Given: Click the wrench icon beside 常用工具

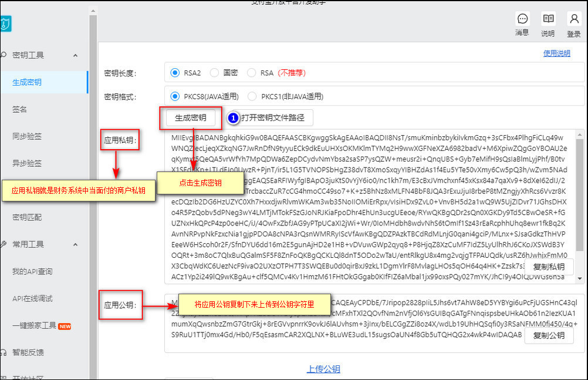Looking at the screenshot, I should [3, 244].
